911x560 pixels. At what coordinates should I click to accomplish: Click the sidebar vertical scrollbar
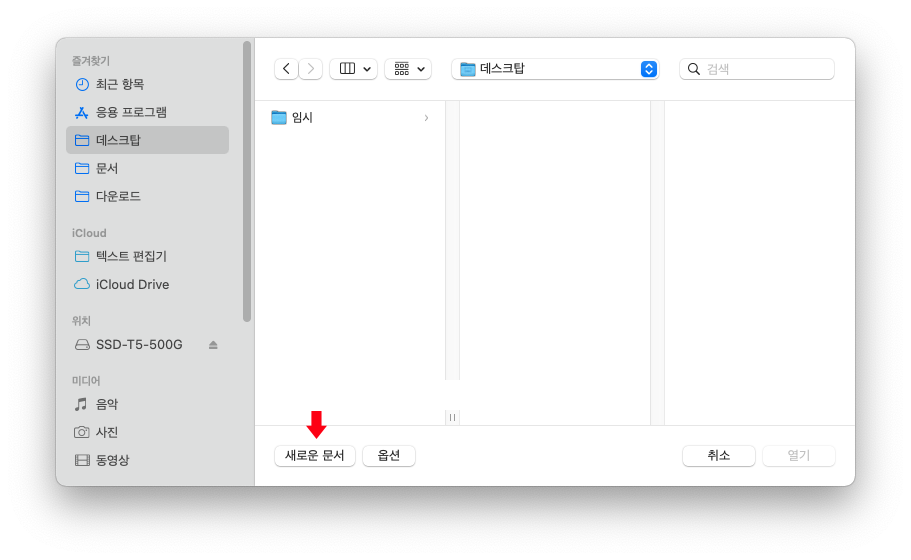247,181
